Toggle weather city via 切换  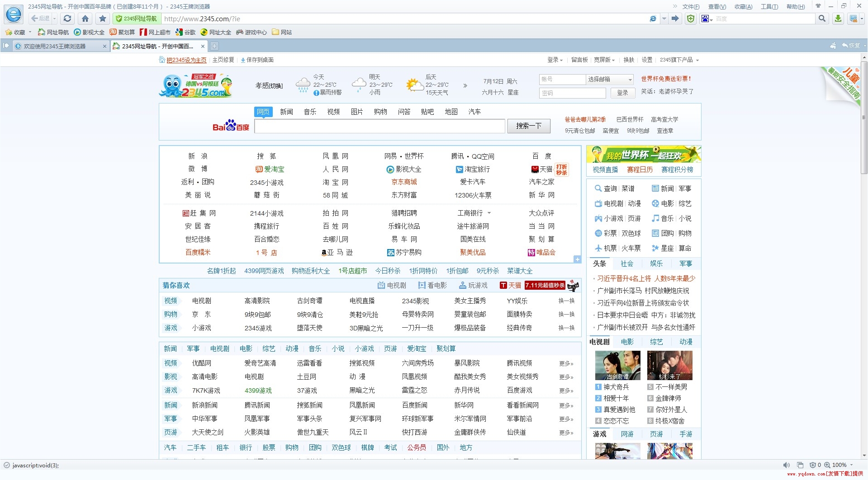pyautogui.click(x=276, y=86)
